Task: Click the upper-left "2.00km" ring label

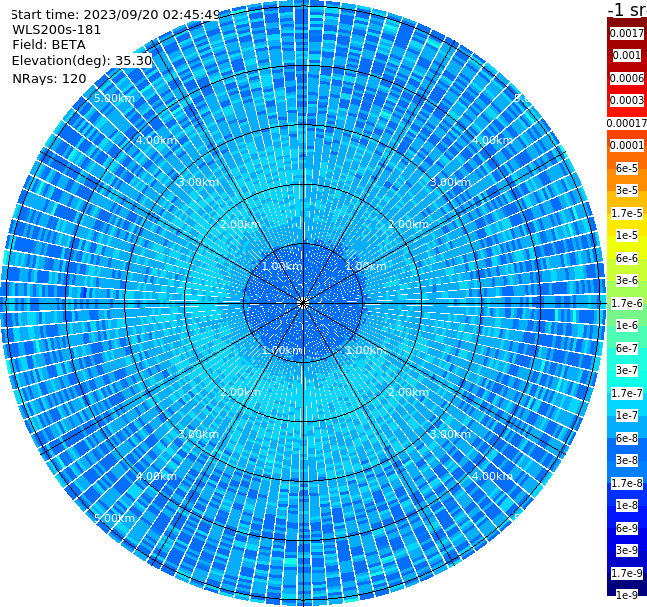Action: click(x=240, y=224)
